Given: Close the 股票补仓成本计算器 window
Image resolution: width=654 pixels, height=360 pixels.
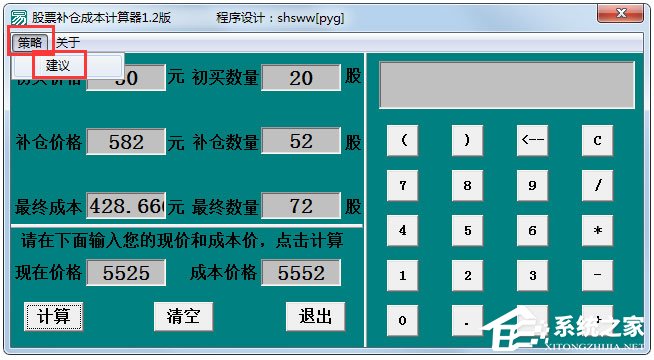Looking at the screenshot, I should click(x=620, y=13).
